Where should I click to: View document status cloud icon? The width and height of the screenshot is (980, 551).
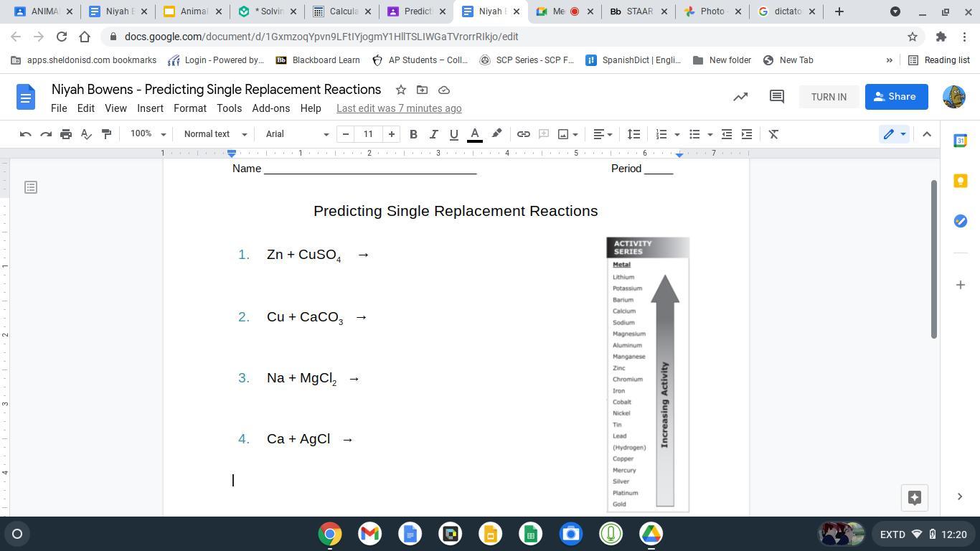pyautogui.click(x=444, y=90)
